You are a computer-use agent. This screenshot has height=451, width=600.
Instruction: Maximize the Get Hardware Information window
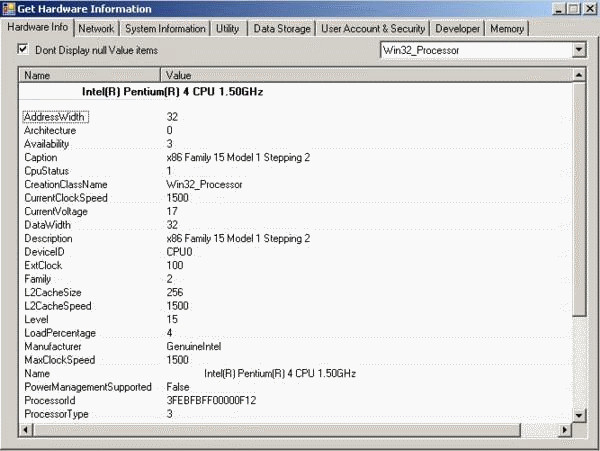click(x=573, y=8)
